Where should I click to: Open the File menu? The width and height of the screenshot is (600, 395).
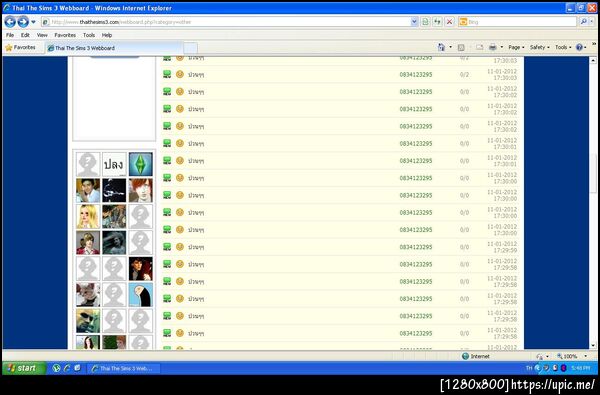(x=10, y=35)
